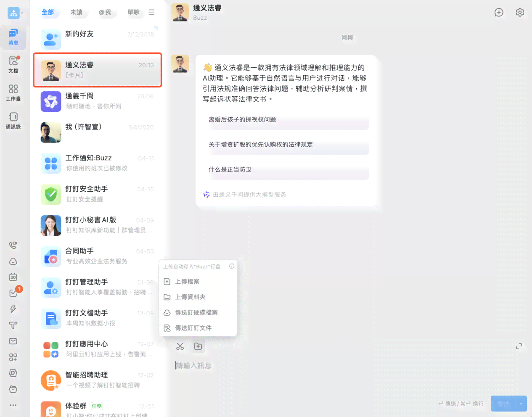Image resolution: width=532 pixels, height=417 pixels.
Task: Open the 我 (许智宣) conversation
Action: pyautogui.click(x=98, y=132)
